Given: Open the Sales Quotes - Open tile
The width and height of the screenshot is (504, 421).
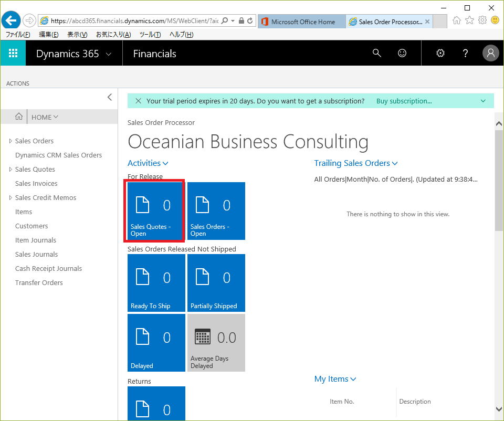Looking at the screenshot, I should click(156, 211).
